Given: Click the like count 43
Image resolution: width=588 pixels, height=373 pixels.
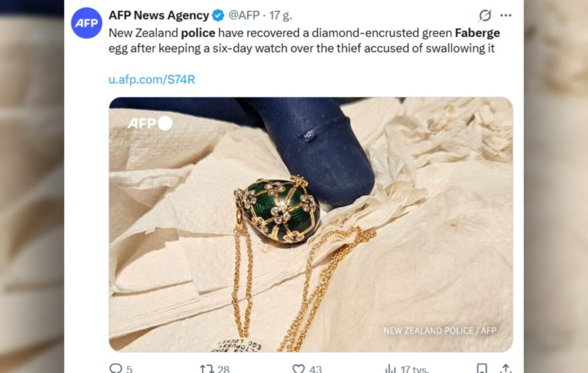Looking at the screenshot, I should coord(315,369).
